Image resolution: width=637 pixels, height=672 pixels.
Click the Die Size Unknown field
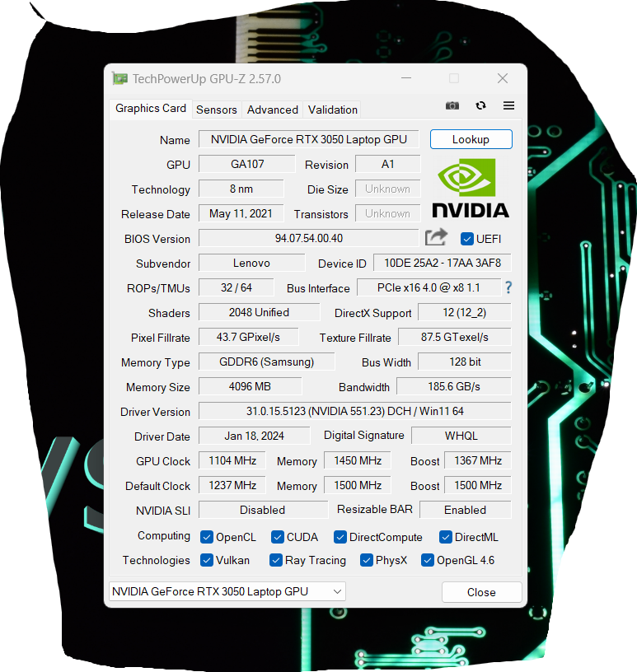click(x=388, y=189)
